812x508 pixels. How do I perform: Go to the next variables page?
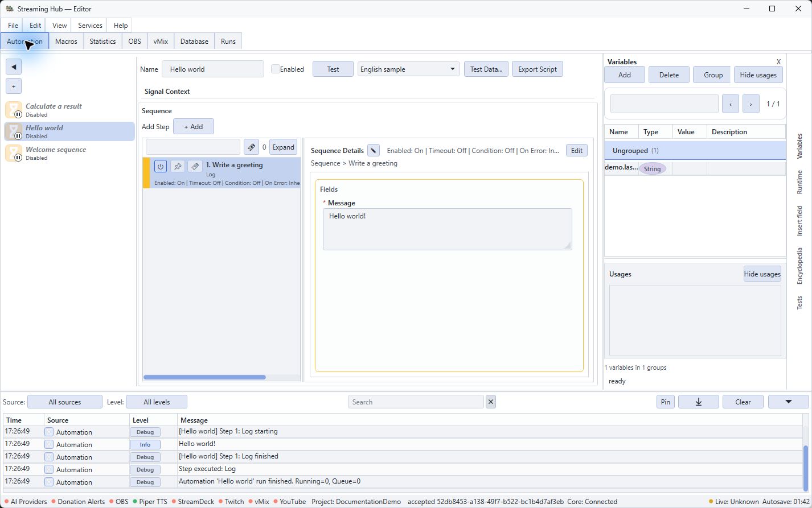[751, 104]
